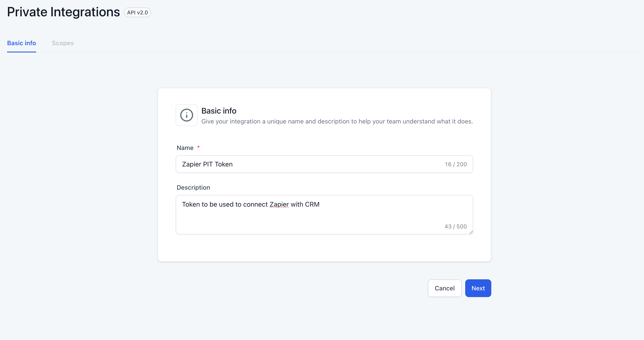Click the word CRM in the description text

point(312,204)
